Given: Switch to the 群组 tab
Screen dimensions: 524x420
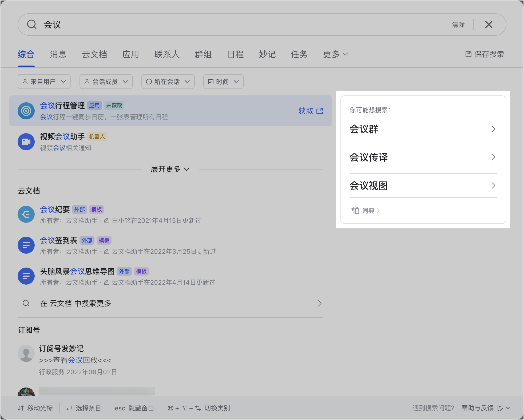Looking at the screenshot, I should point(203,54).
